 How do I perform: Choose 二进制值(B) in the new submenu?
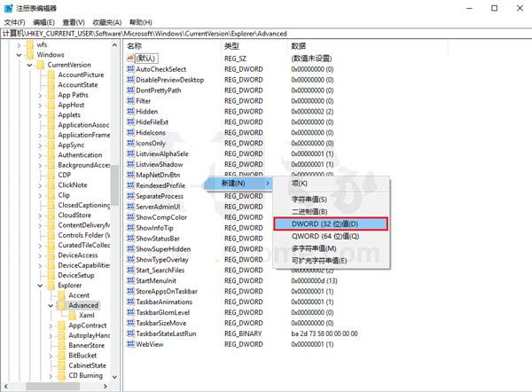[331, 211]
